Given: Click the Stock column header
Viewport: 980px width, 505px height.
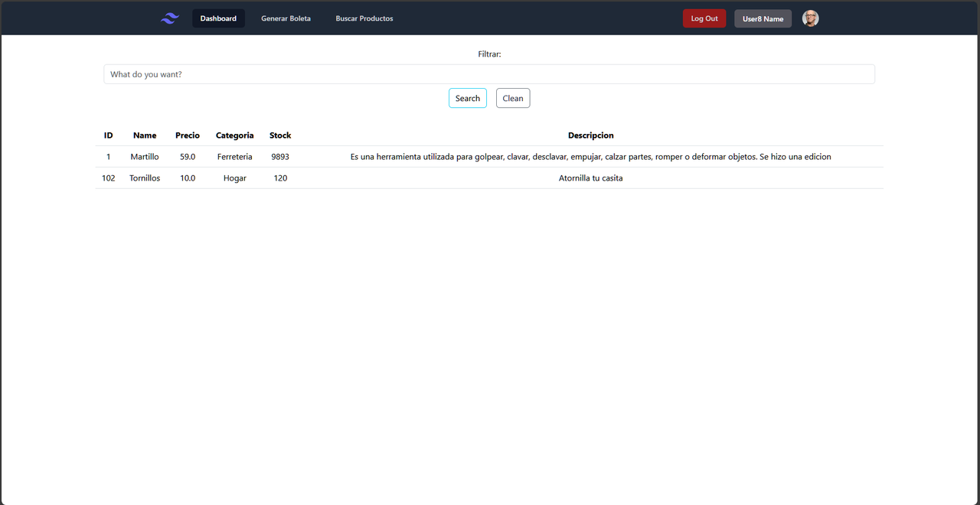Looking at the screenshot, I should pos(279,135).
